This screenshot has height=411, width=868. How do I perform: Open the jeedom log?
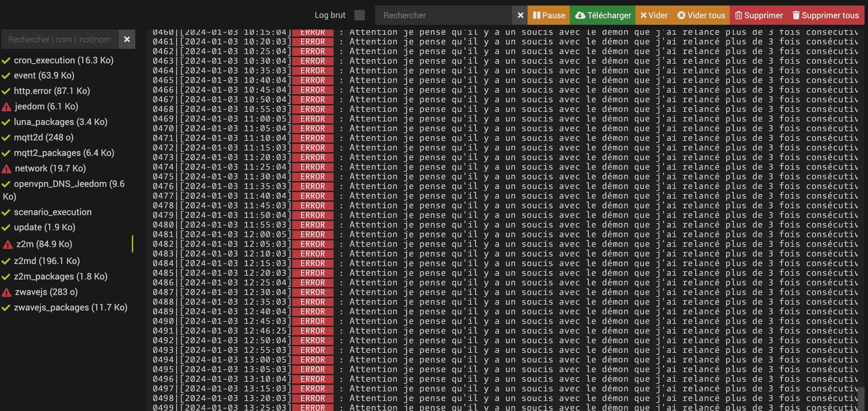click(x=46, y=106)
